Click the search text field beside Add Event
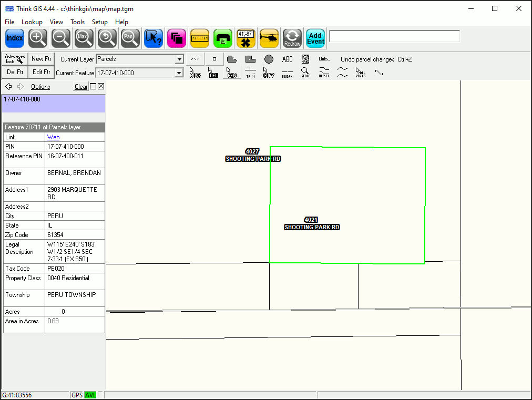This screenshot has height=400, width=532. point(394,36)
